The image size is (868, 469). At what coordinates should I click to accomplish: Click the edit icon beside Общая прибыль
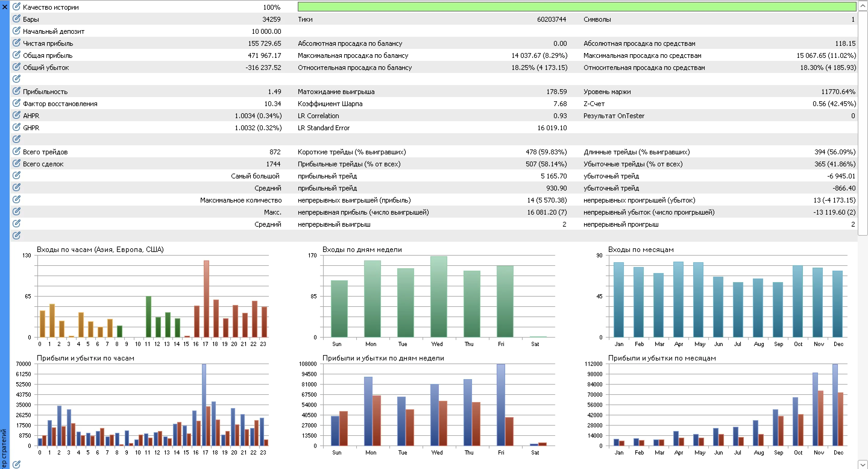17,55
